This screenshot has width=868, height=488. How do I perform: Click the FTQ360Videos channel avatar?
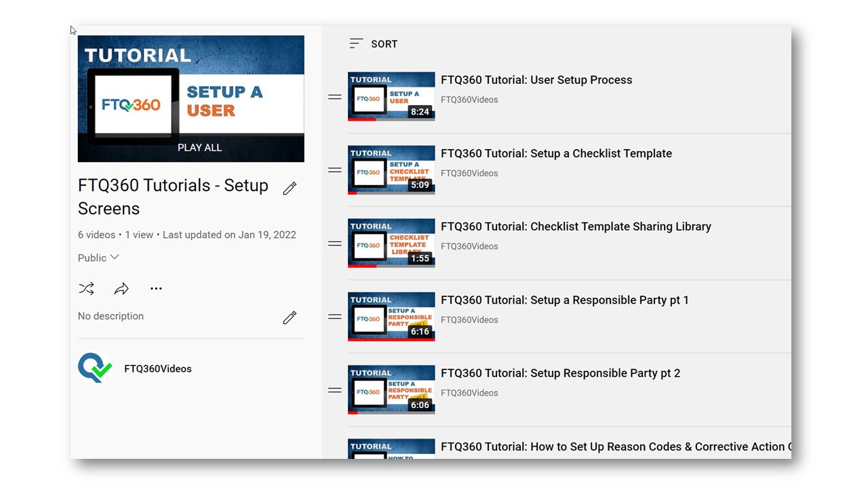point(95,368)
